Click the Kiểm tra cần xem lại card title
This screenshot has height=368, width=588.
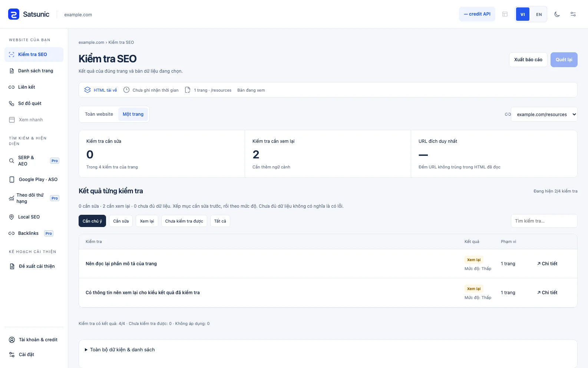point(274,141)
